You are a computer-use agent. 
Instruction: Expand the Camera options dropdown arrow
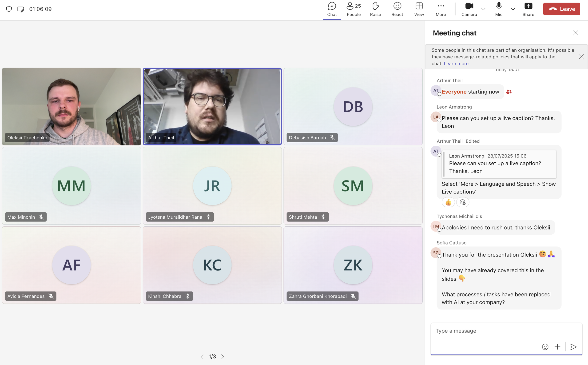coord(483,9)
